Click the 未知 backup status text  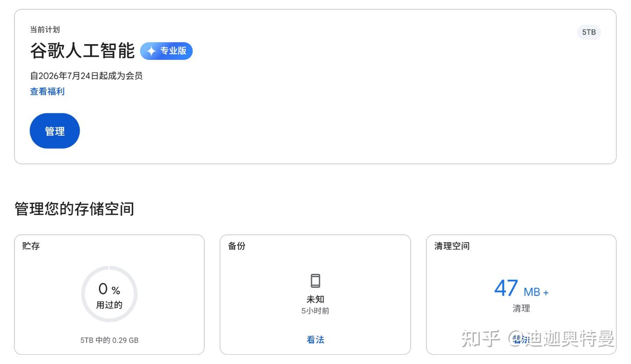tap(315, 300)
